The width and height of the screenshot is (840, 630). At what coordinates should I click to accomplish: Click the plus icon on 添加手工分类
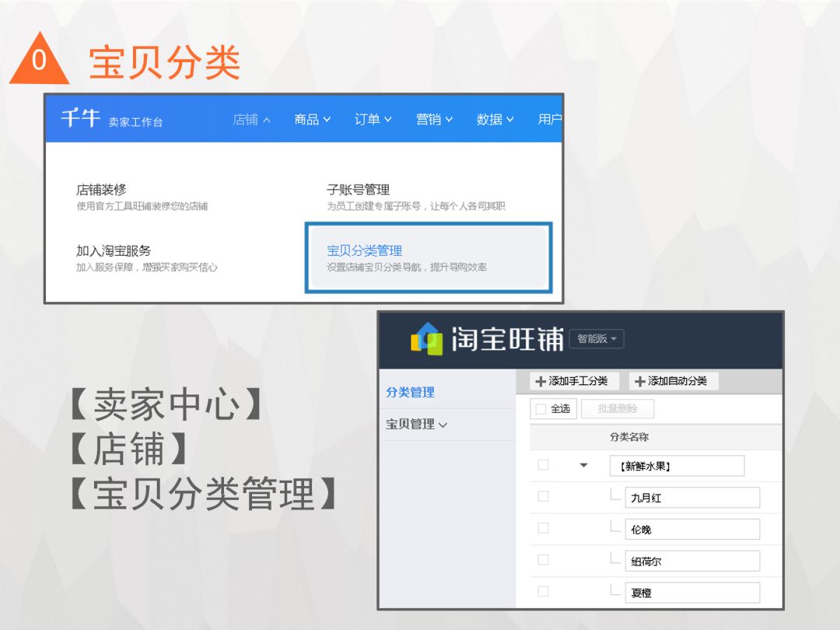541,381
